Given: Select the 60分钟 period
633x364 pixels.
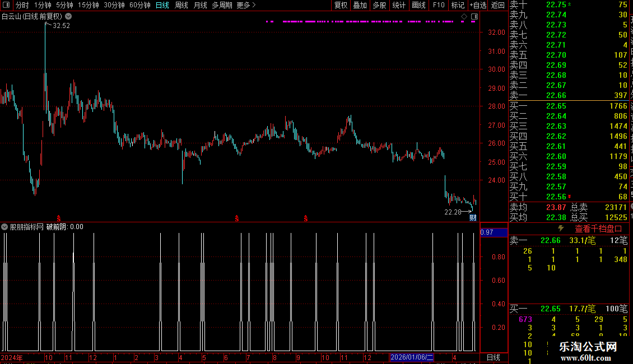Looking at the screenshot, I should pos(140,5).
